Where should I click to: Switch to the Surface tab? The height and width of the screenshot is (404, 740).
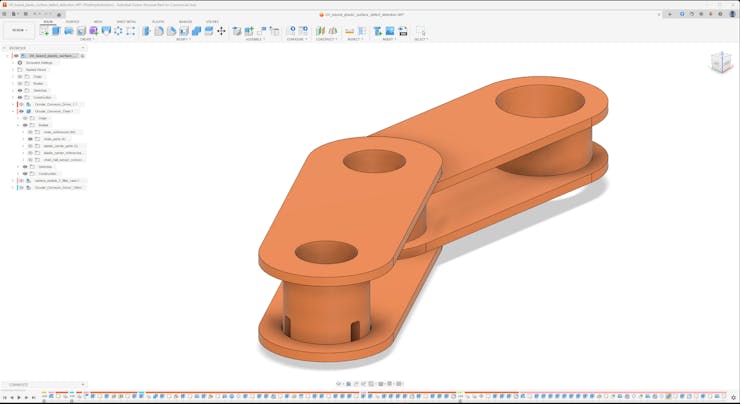72,21
